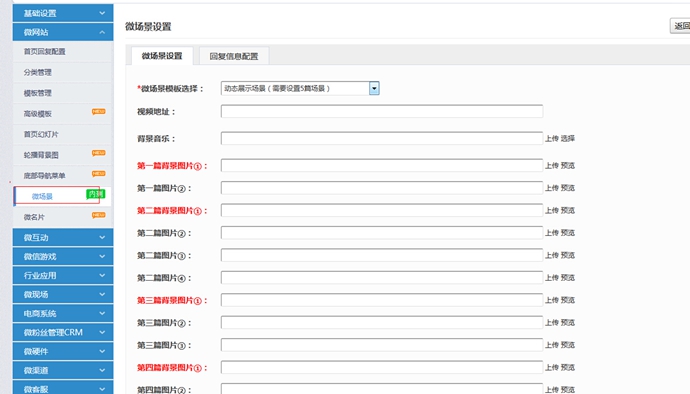Expand the 微信游戏 sidebar section
690x394 pixels.
(63, 256)
